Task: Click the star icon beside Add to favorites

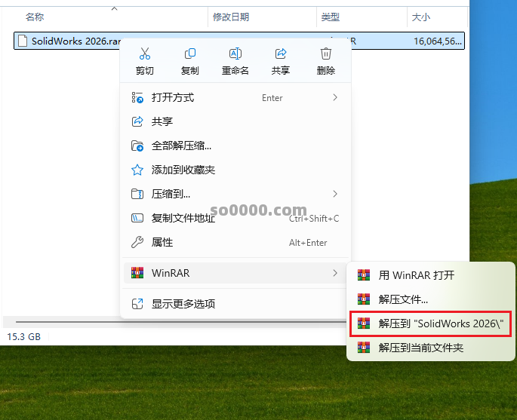Action: tap(137, 170)
